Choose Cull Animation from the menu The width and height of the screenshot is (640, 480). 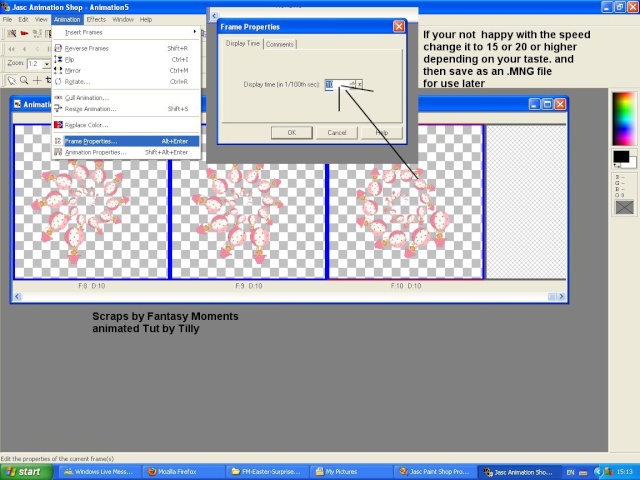click(127, 98)
